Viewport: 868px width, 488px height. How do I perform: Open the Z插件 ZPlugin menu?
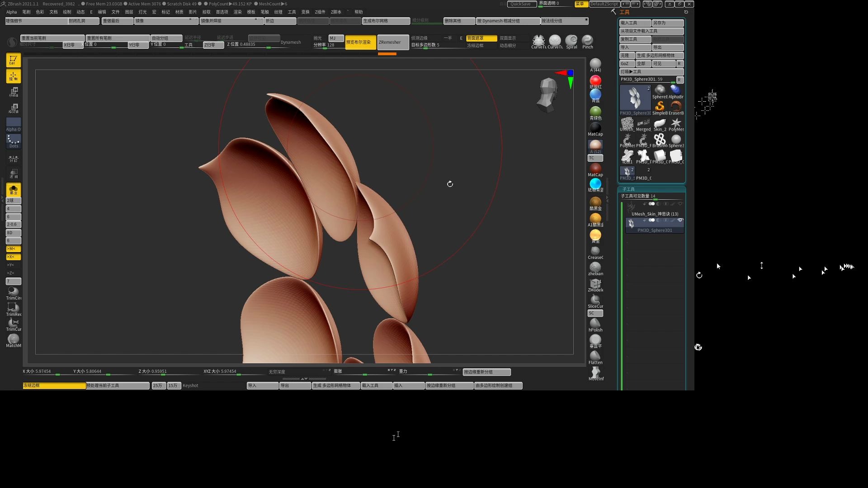[320, 12]
